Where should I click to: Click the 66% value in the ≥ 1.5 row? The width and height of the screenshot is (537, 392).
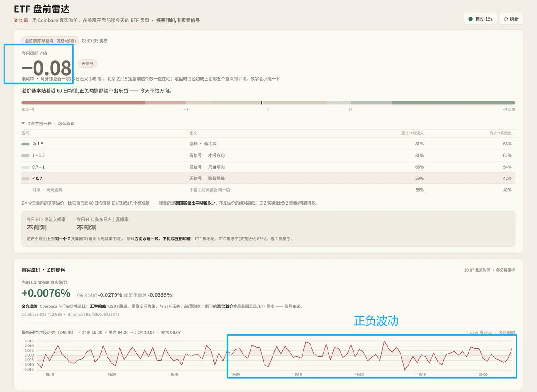(x=507, y=144)
